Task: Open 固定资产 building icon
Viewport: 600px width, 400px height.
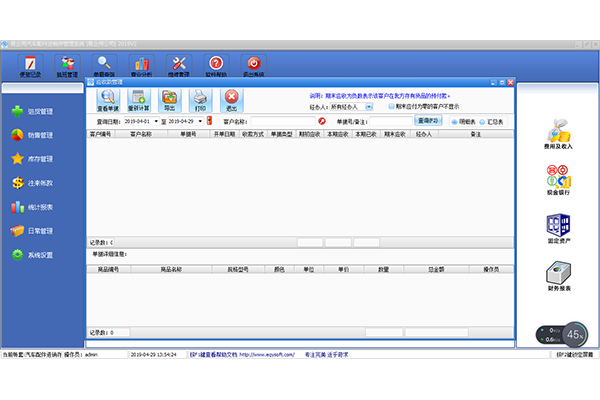Action: click(558, 229)
